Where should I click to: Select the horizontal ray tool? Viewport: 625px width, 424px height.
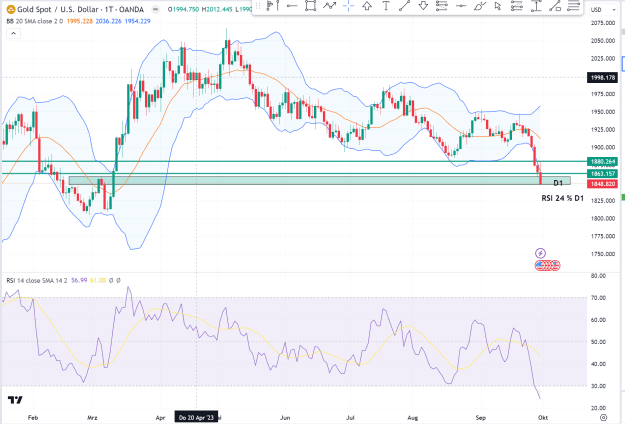tap(292, 6)
